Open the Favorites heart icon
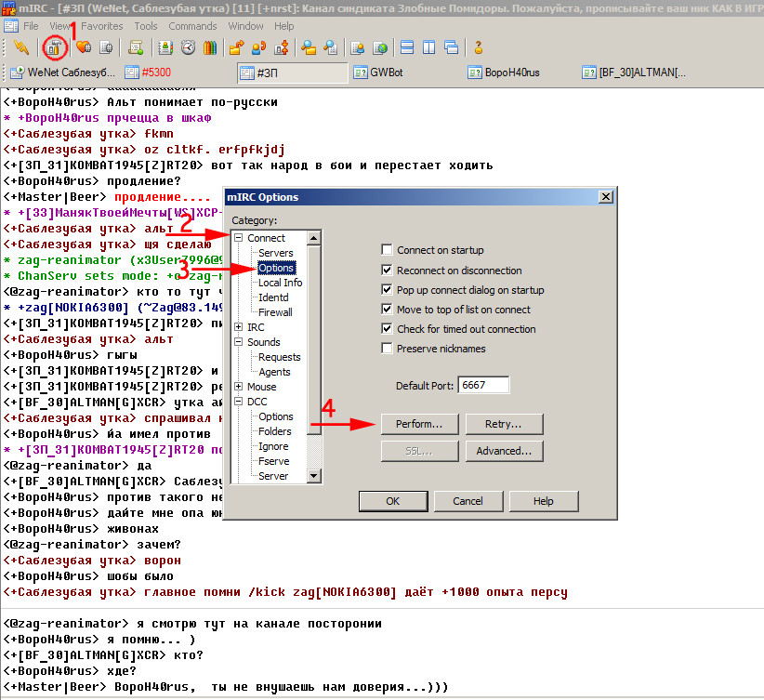 [x=84, y=47]
